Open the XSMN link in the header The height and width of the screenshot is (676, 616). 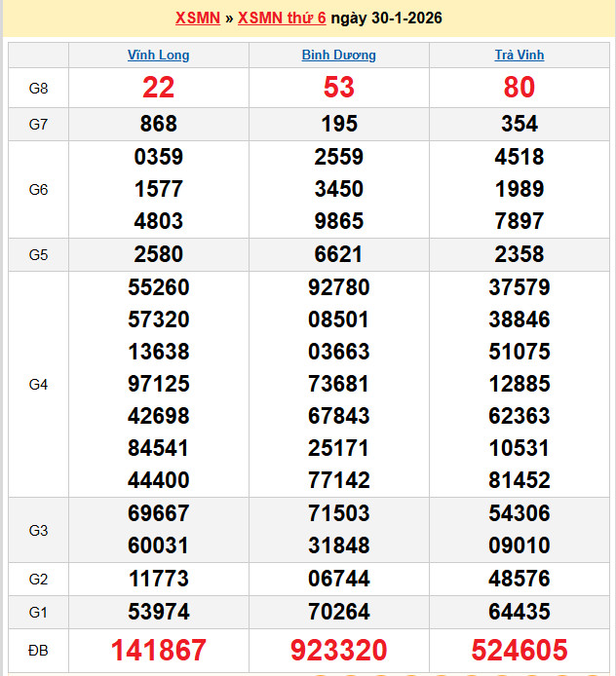click(x=197, y=19)
